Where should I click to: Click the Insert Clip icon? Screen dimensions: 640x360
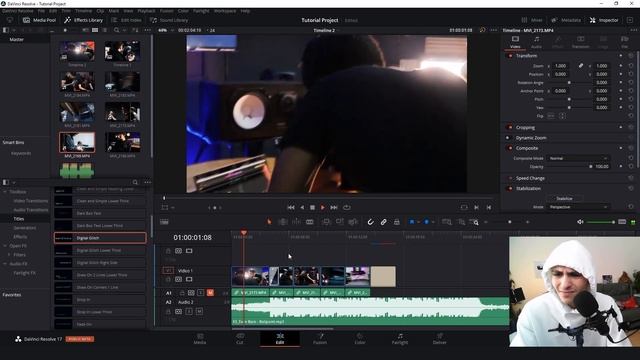click(x=326, y=222)
